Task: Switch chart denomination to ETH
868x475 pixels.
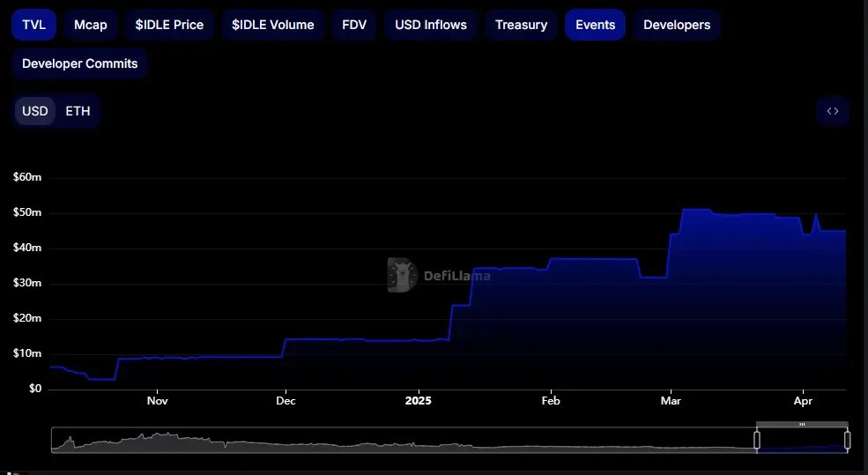Action: point(78,111)
